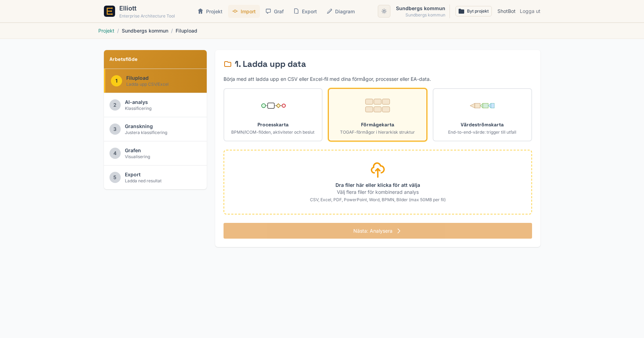Click the number 5 step badge
Image resolution: width=644 pixels, height=338 pixels.
point(115,177)
